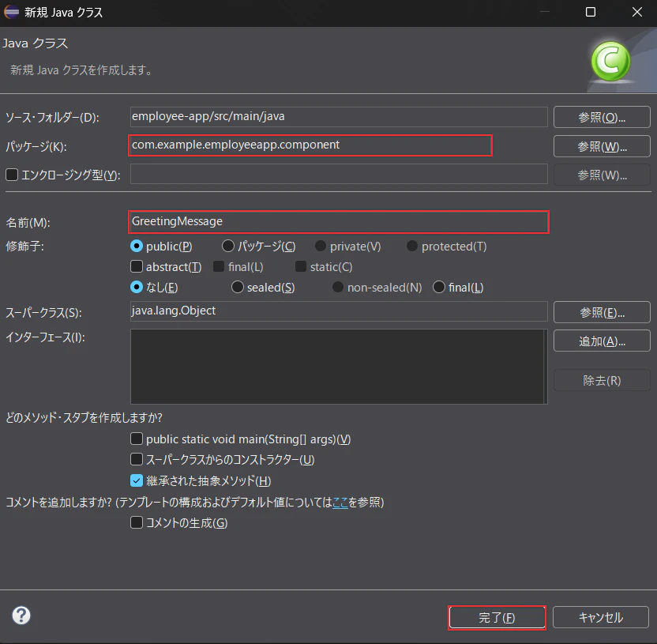Select the sealed(S) radio button
The image size is (657, 644).
(237, 287)
